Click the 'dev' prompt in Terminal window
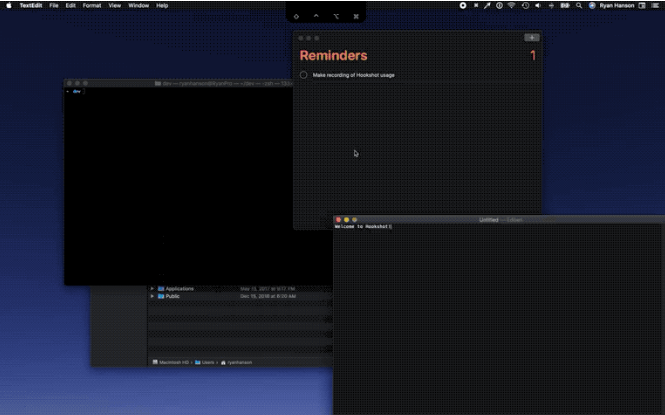This screenshot has height=415, width=665. tap(77, 92)
